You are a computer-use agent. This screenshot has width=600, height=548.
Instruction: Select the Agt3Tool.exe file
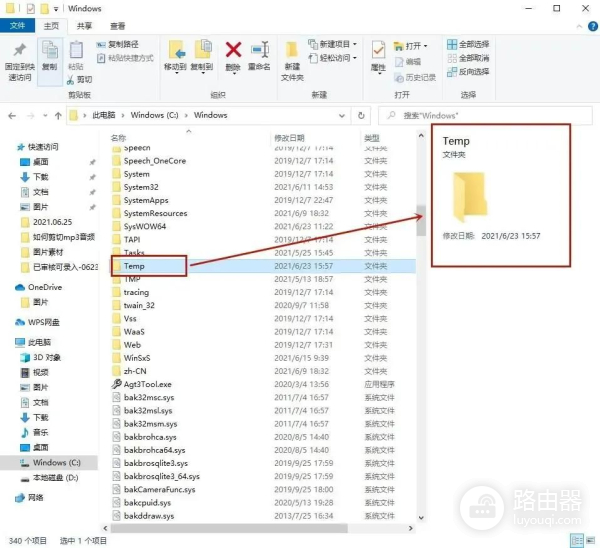(148, 384)
